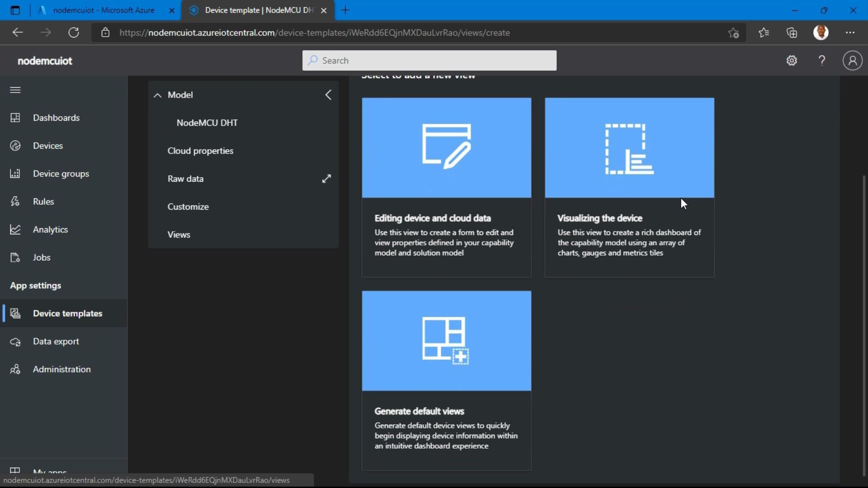868x488 pixels.
Task: Open the Dashboards sidebar item
Action: pyautogui.click(x=56, y=118)
